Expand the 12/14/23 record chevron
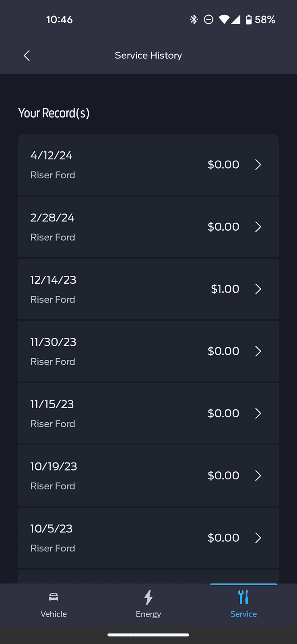This screenshot has height=644, width=297. pyautogui.click(x=258, y=289)
